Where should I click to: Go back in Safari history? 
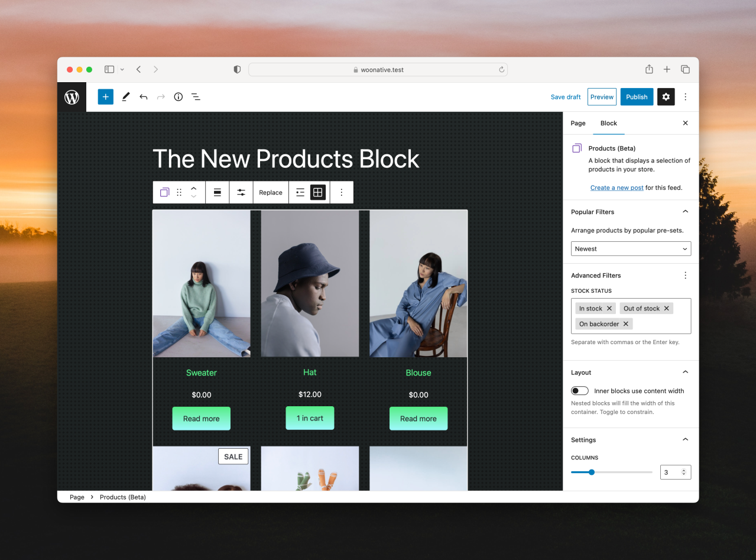point(139,69)
